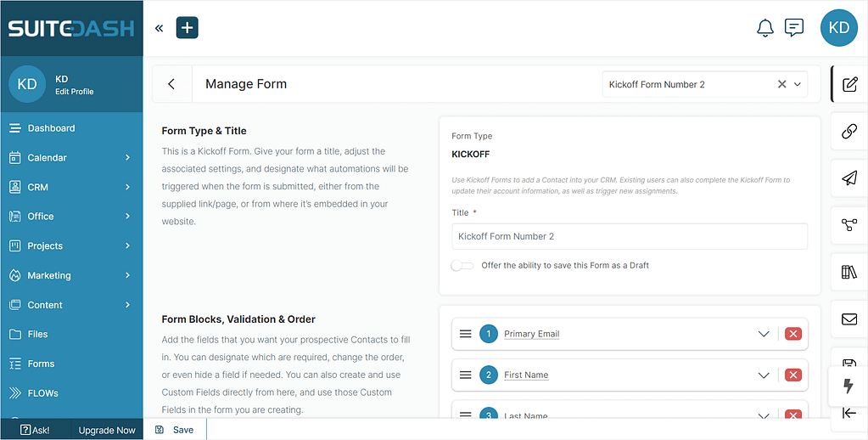Expand the Content menu
The height and width of the screenshot is (440, 868).
coord(71,305)
